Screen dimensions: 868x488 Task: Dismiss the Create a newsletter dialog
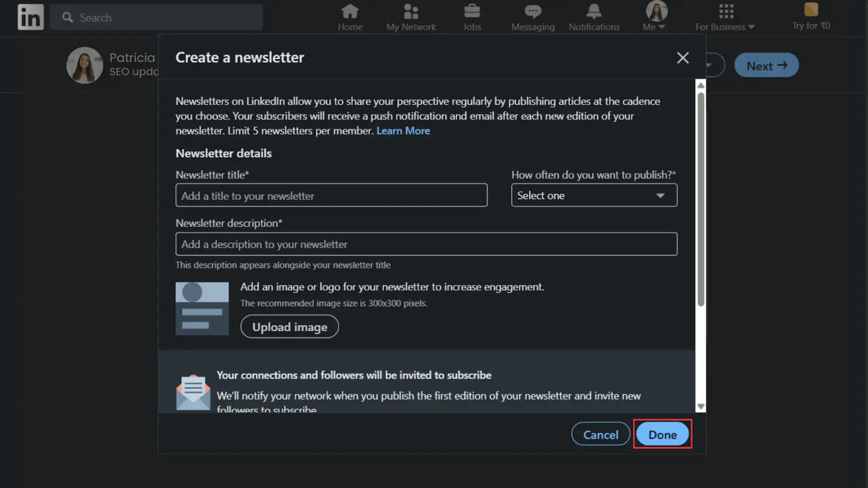tap(682, 57)
